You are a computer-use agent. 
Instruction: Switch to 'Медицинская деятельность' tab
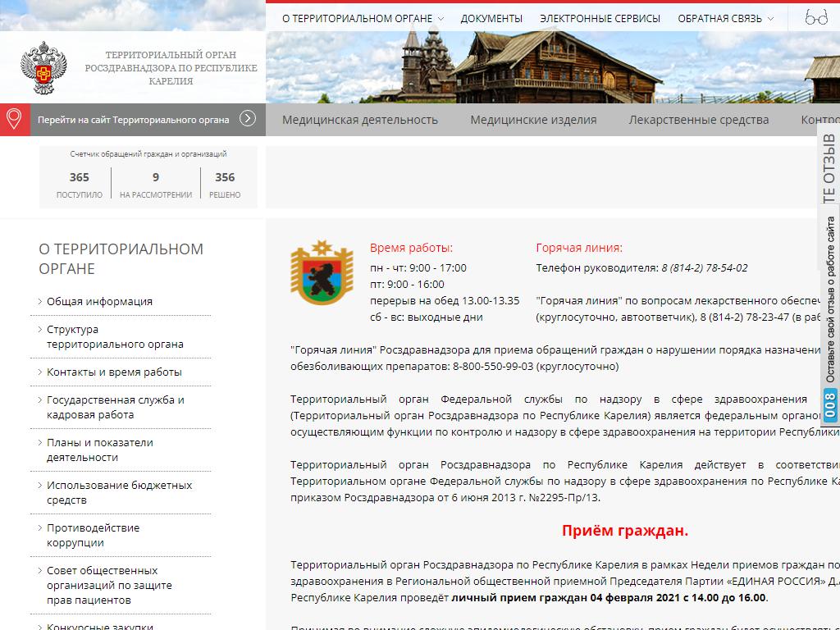pos(360,120)
